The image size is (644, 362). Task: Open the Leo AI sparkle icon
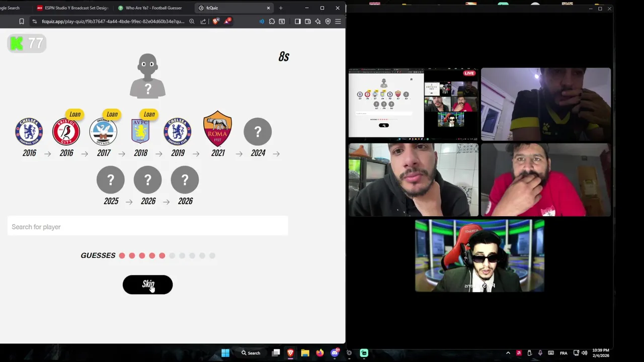coord(318,22)
